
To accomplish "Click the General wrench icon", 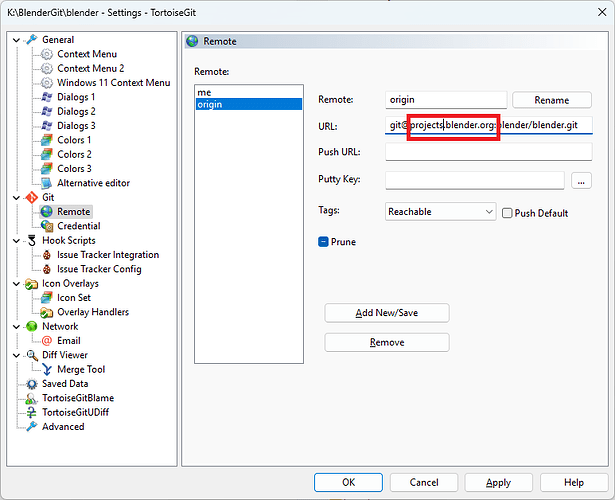I will coord(31,40).
